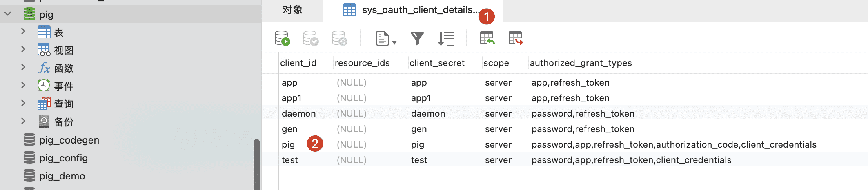Select the pig_config database in sidebar
This screenshot has width=868, height=190.
(63, 158)
